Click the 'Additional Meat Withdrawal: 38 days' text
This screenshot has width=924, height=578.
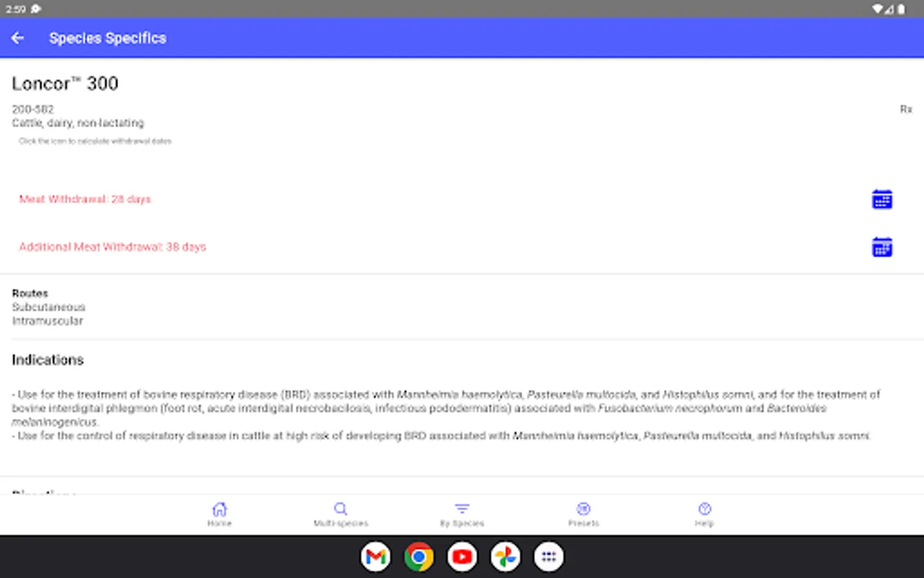(x=112, y=247)
